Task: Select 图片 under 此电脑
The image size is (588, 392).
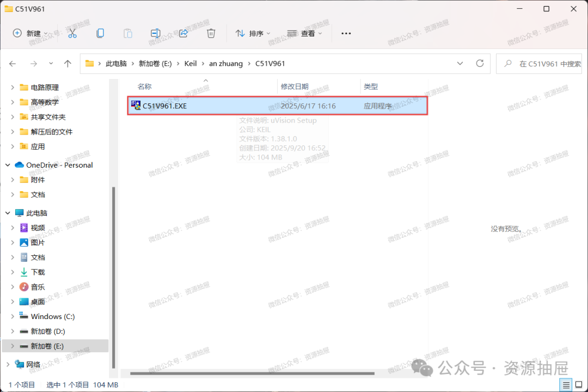Action: click(38, 242)
